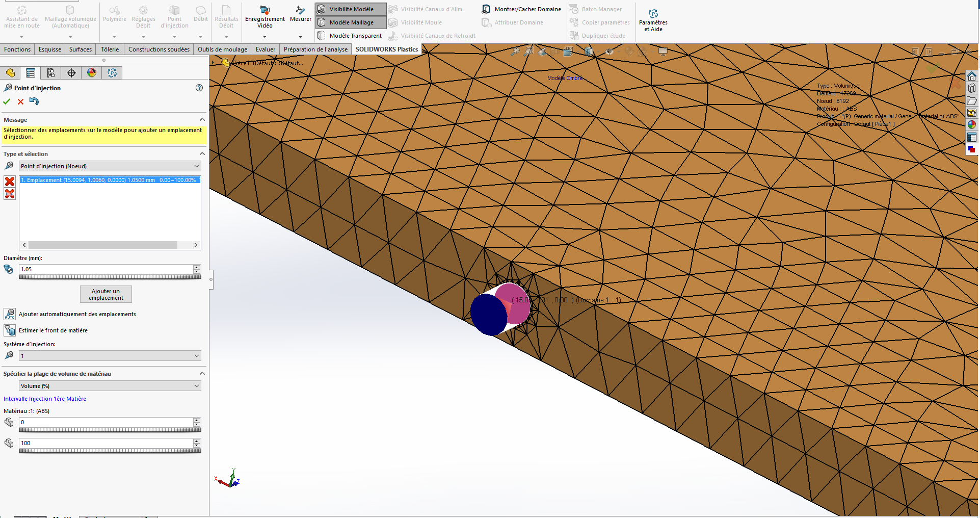The image size is (980, 518).
Task: Click Montrer/Cacher Domaine
Action: coord(521,9)
